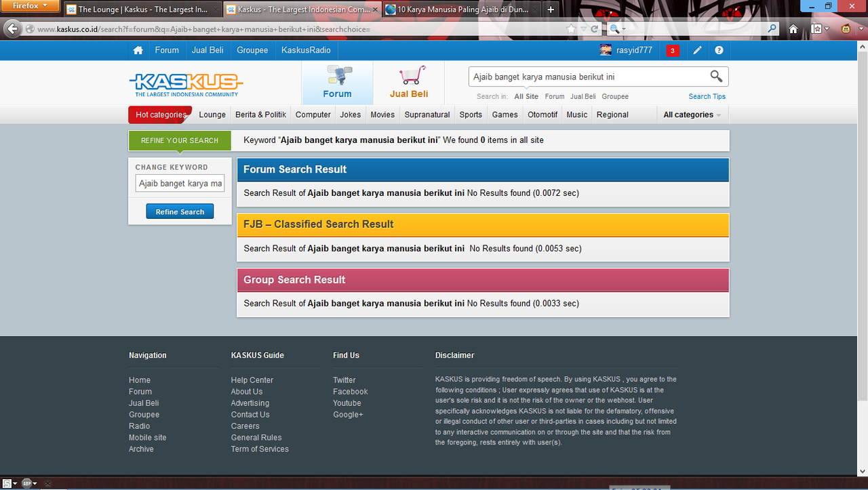Set search scope to Groupee
Screen dimensions: 868x490
click(x=615, y=96)
